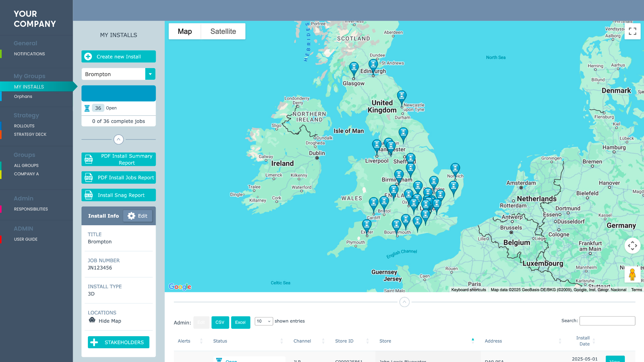Export table as Excel
This screenshot has width=644, height=362.
[x=240, y=322]
